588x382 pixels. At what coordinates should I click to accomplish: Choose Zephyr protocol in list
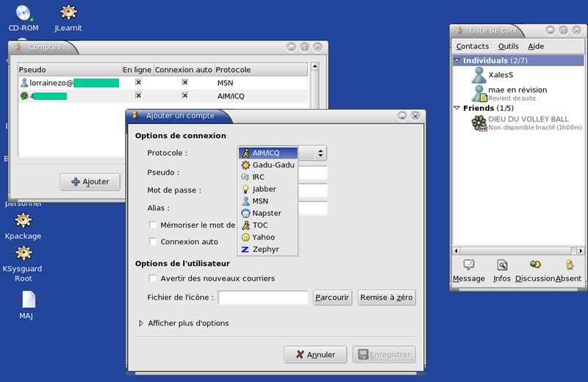pyautogui.click(x=268, y=249)
